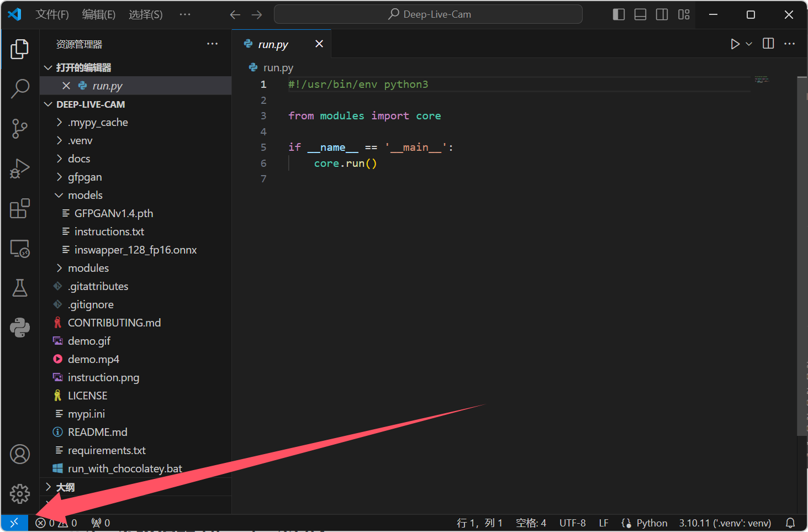This screenshot has width=808, height=532.
Task: Open the Testing flask view
Action: pos(20,288)
